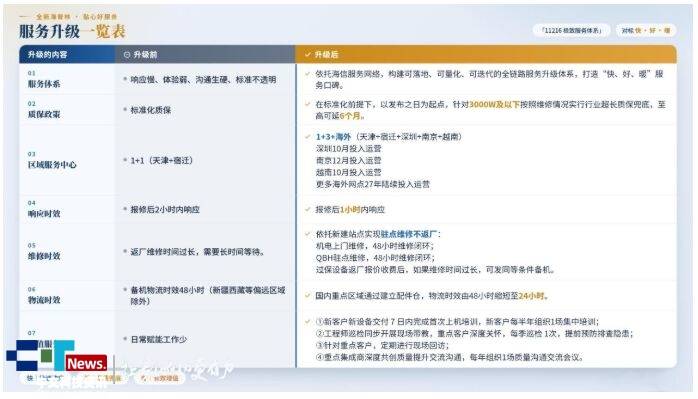Click the row number 01

(32, 73)
